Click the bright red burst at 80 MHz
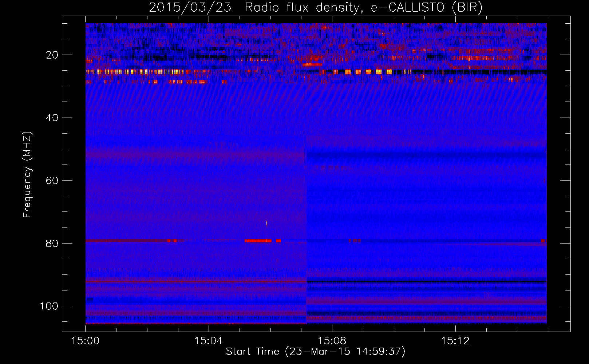 point(258,241)
